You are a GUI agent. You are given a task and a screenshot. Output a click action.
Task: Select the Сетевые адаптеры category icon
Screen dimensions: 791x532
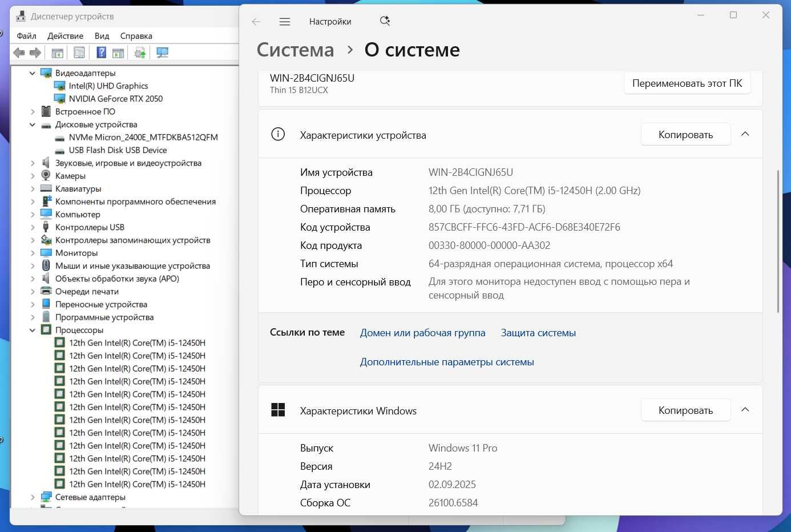46,497
